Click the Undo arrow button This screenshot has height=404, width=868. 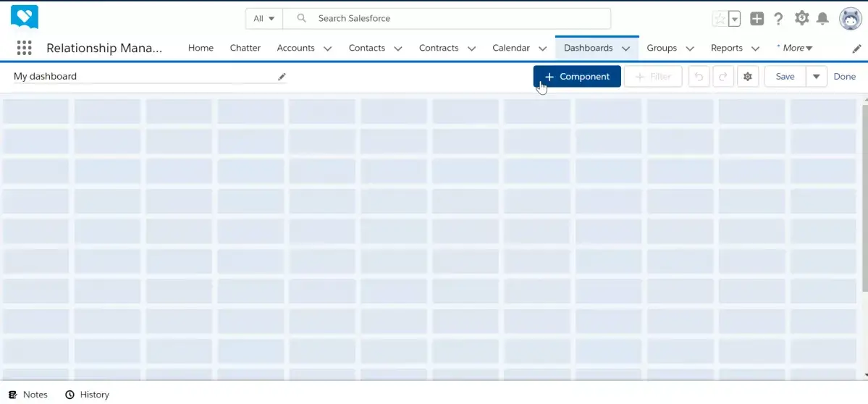699,77
